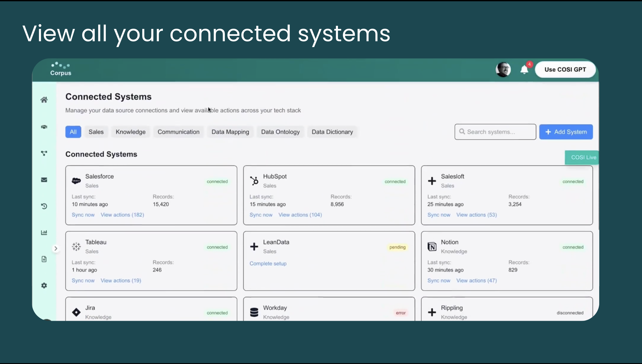Click Complete setup for LeanData
This screenshot has width=642, height=364.
(x=268, y=263)
